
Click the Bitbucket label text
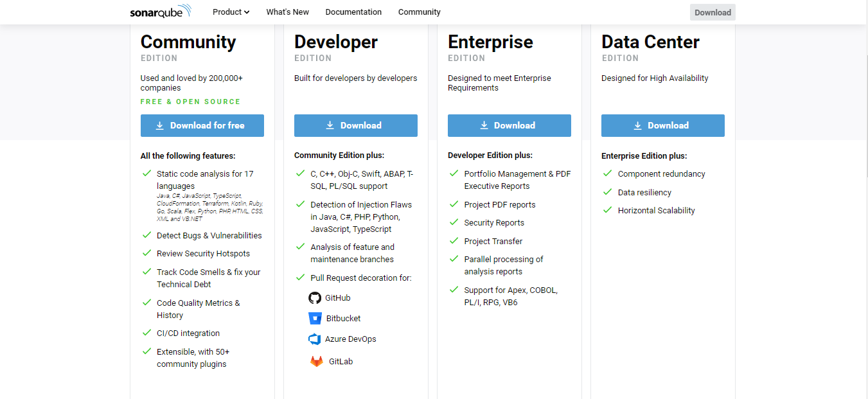click(344, 319)
